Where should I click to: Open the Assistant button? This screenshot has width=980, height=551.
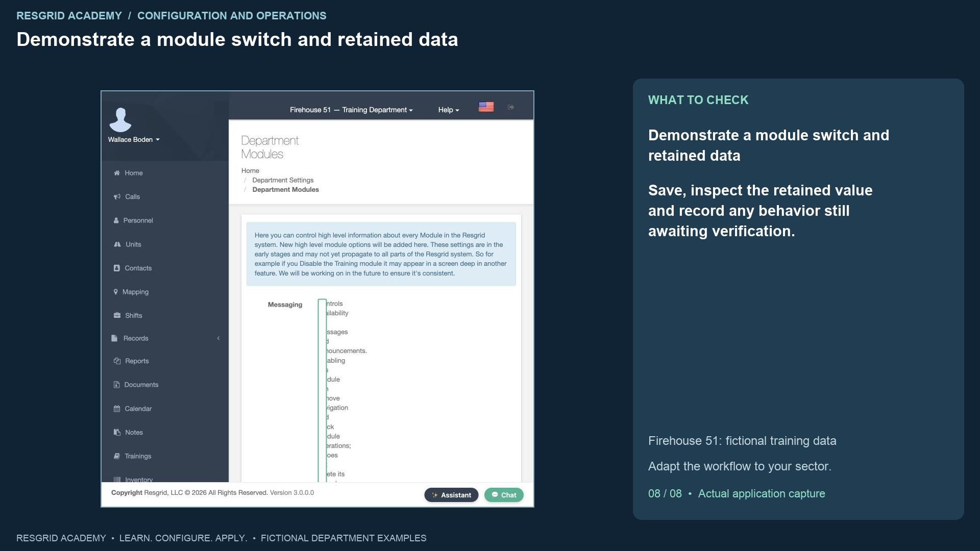pyautogui.click(x=451, y=495)
